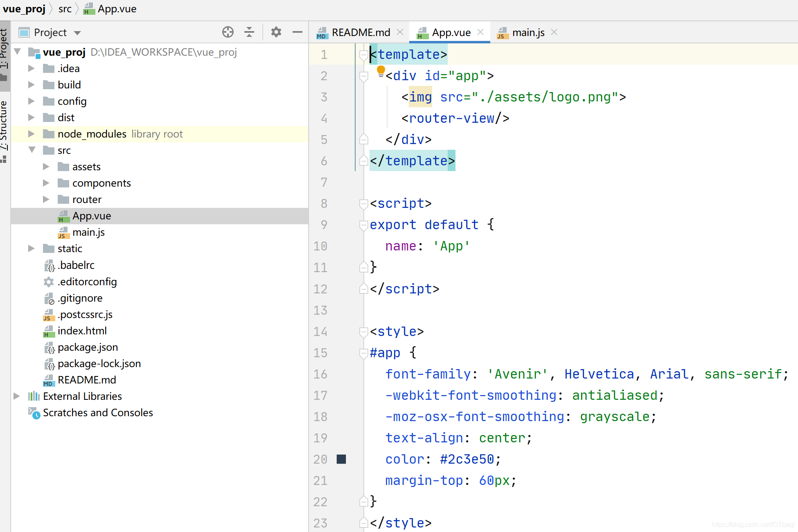
Task: Expand External Libraries node
Action: [x=16, y=396]
